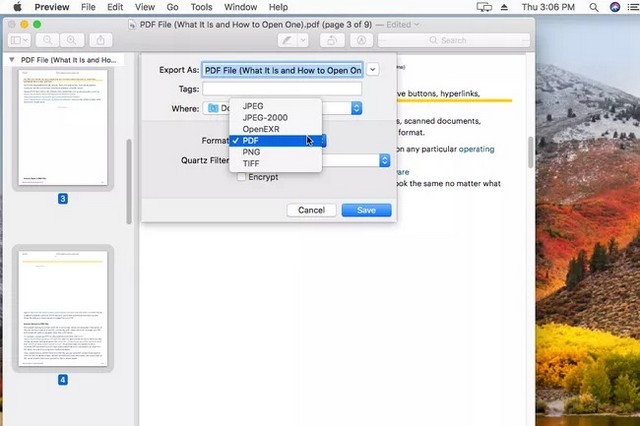
Task: Open the highlight color dropdown arrow
Action: (303, 40)
